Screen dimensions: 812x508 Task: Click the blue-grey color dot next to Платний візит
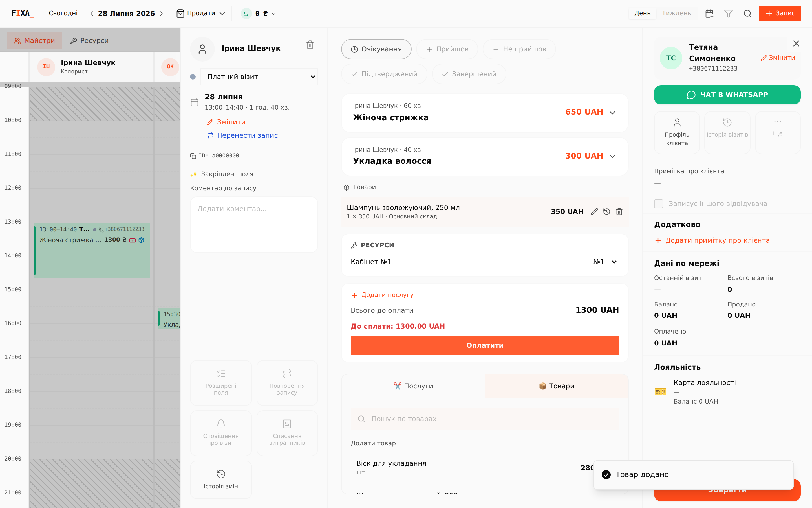click(x=193, y=76)
